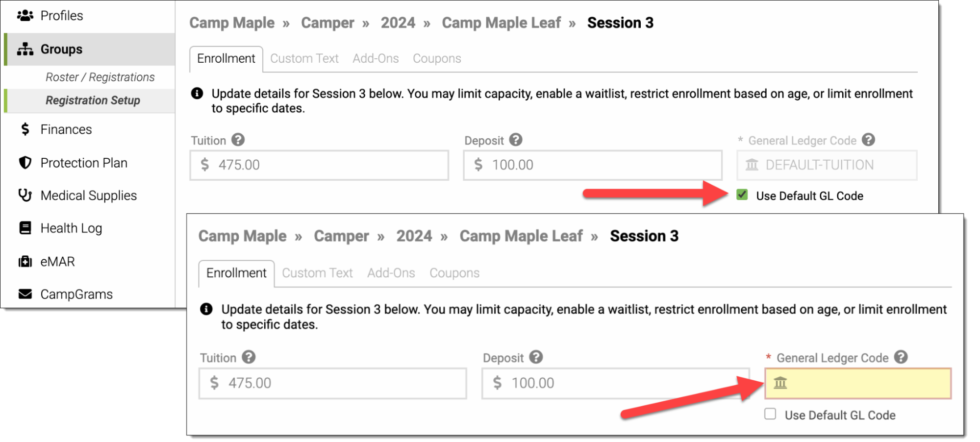Click the eMAR medical kit icon
The image size is (980, 442).
(25, 261)
